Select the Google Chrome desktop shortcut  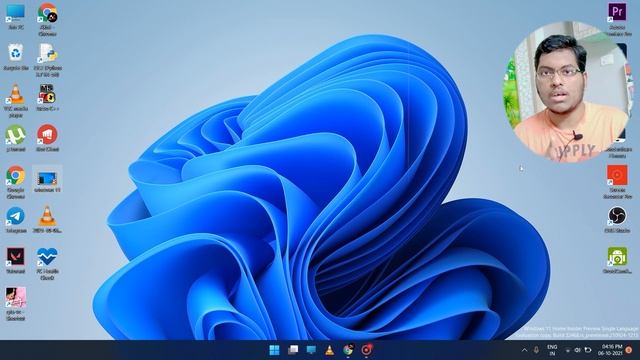(x=16, y=182)
